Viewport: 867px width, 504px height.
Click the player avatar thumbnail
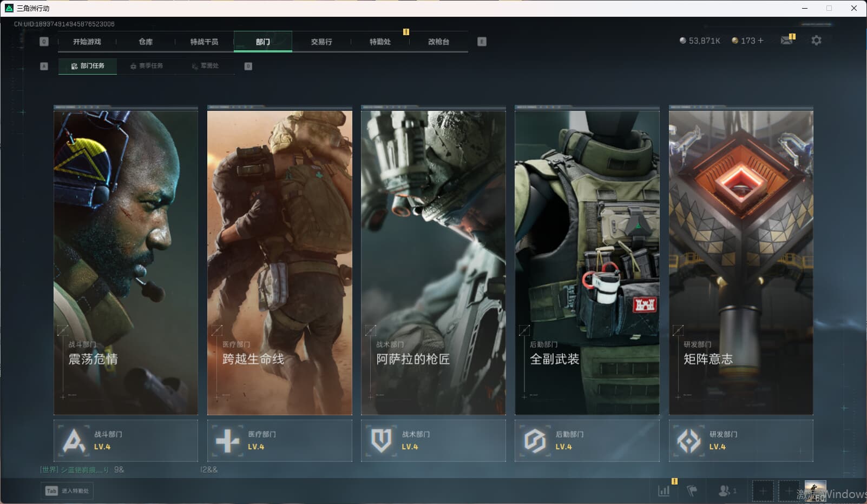(815, 490)
